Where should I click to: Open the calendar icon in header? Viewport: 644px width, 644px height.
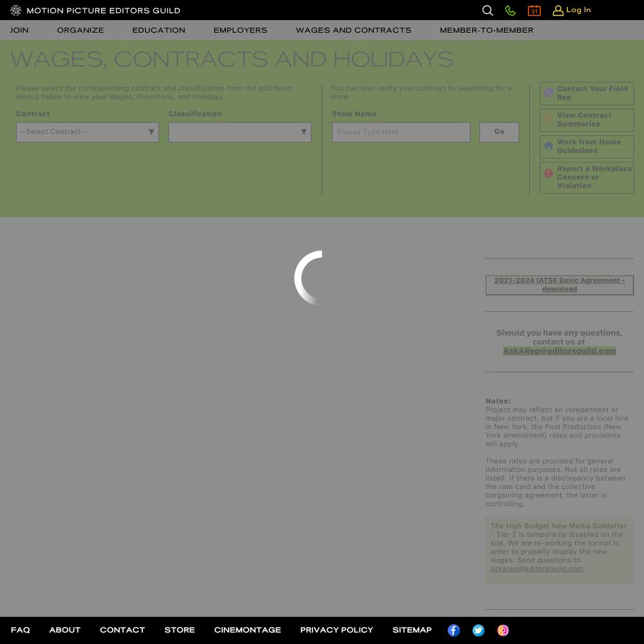tap(534, 10)
